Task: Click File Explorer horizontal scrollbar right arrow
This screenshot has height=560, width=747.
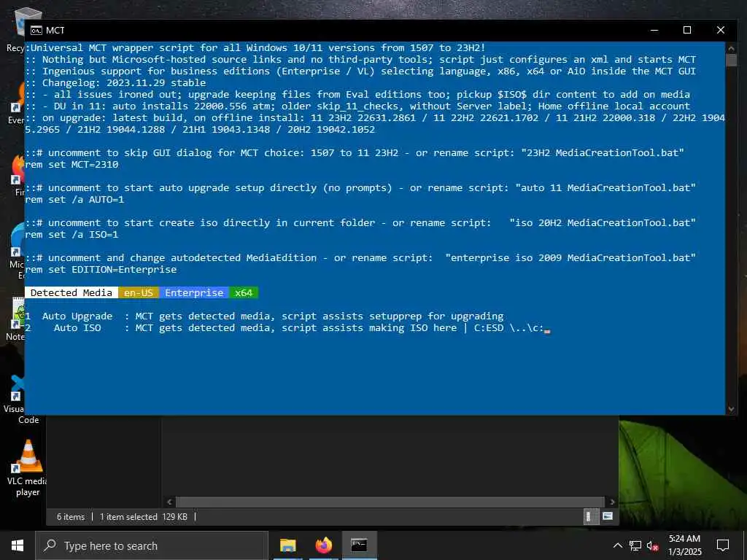Action: (612, 502)
